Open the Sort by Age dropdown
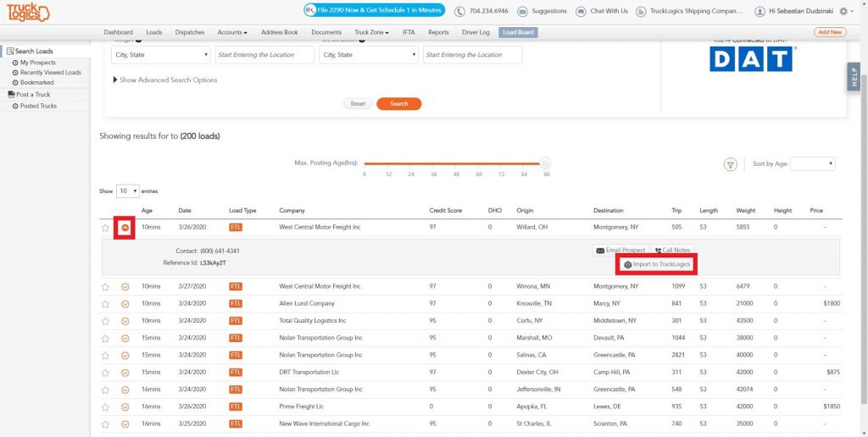Screen dimensions: 868x437 point(813,163)
